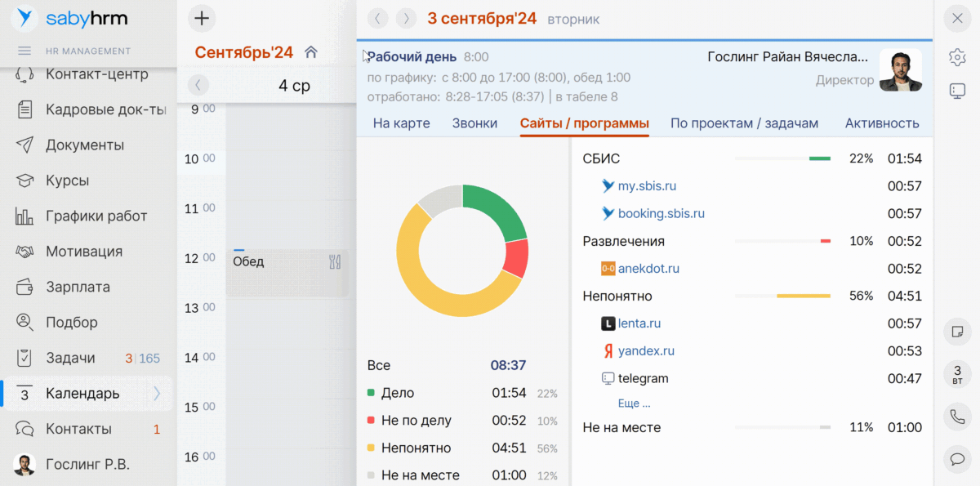The width and height of the screenshot is (980, 486).
Task: Click the monitor icon in right sidebar
Action: (x=957, y=91)
